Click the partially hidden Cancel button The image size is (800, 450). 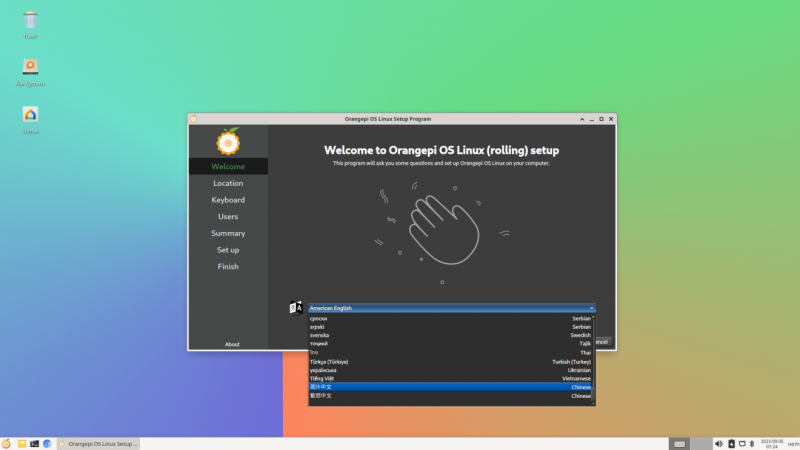(603, 342)
